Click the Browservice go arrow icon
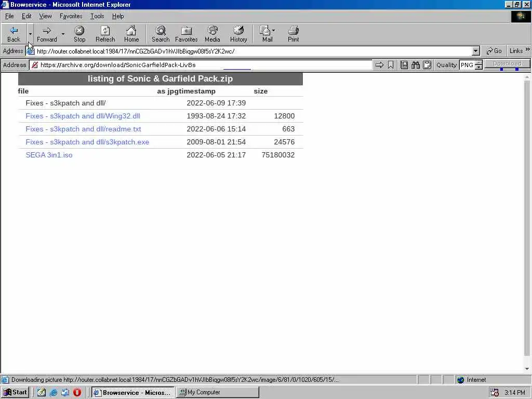Viewport: 532px width, 399px height. [x=379, y=65]
